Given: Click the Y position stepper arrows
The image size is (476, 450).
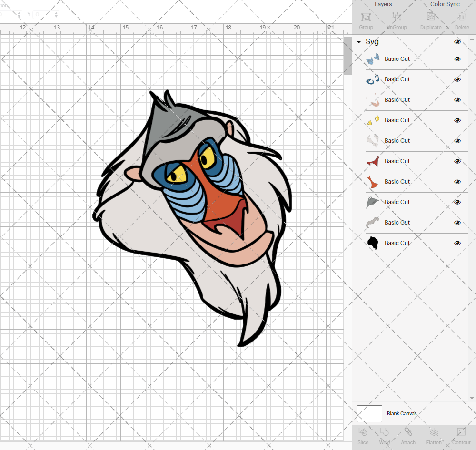Looking at the screenshot, I should tap(56, 14).
